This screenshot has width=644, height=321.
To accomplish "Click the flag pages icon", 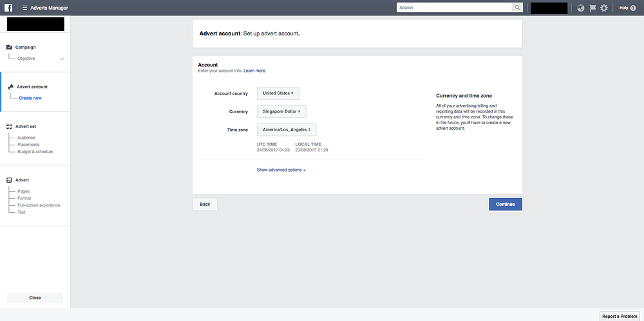I will (x=592, y=8).
